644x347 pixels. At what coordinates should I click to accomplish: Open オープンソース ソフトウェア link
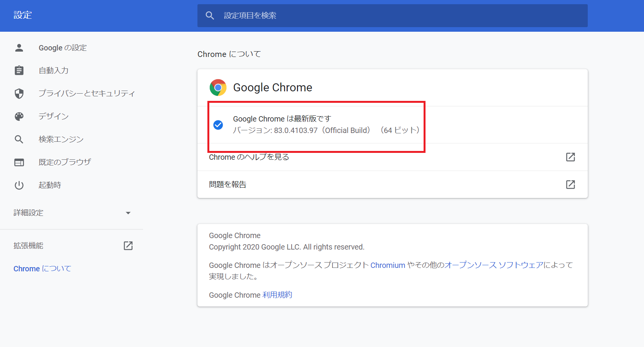pyautogui.click(x=494, y=265)
